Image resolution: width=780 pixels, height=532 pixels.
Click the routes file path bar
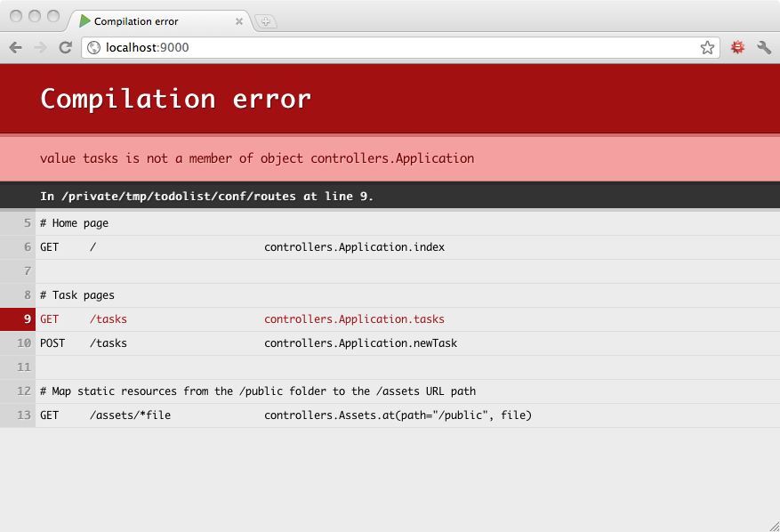[x=206, y=196]
